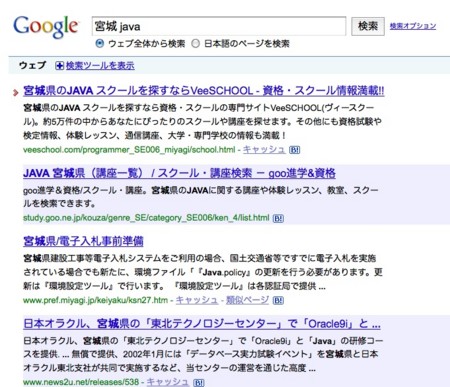Image resolution: width=450 pixels, height=387 pixels.
Task: Select the ウェブ全体から検索 radio button
Action: point(100,44)
